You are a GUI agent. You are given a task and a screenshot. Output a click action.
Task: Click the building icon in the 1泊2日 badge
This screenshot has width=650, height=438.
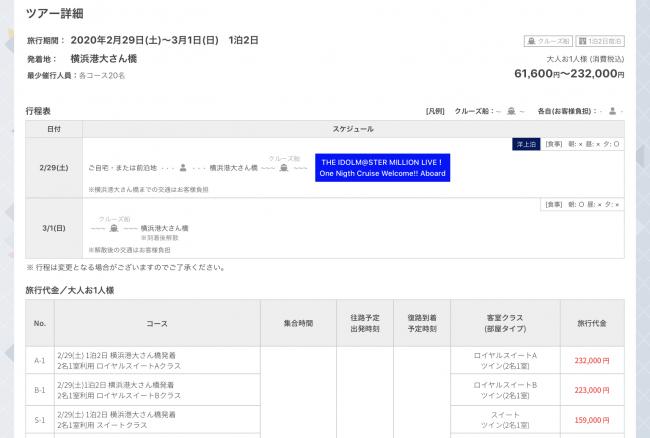(x=582, y=41)
